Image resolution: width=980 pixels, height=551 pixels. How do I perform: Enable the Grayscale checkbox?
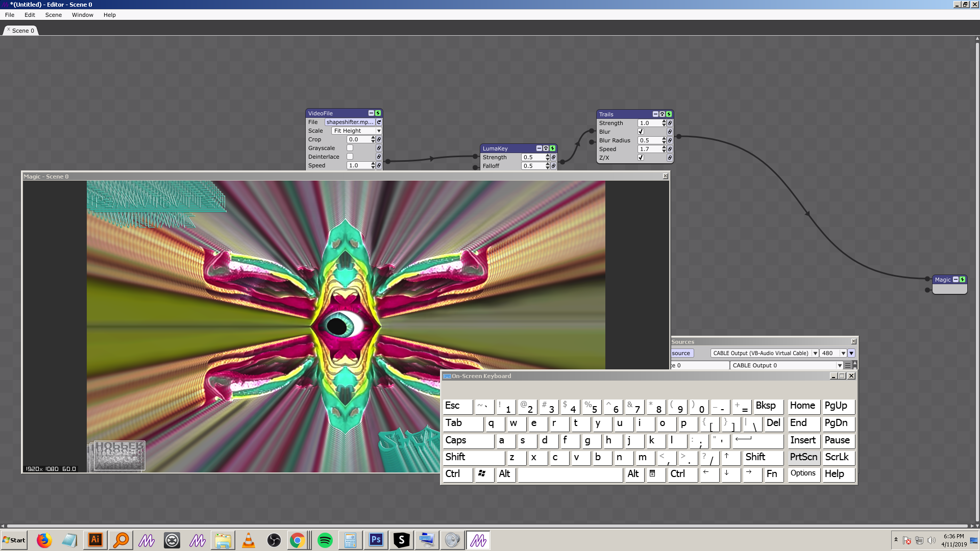tap(350, 148)
